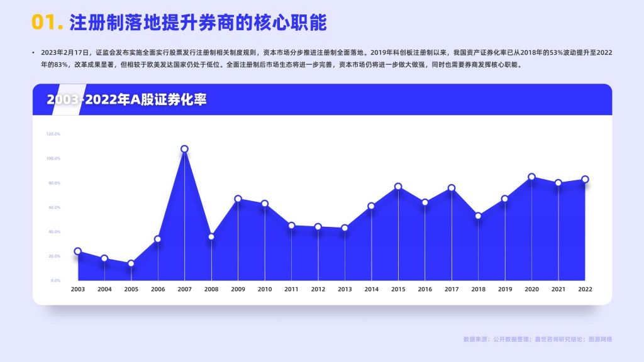Click the 2006 data point marker

158,239
